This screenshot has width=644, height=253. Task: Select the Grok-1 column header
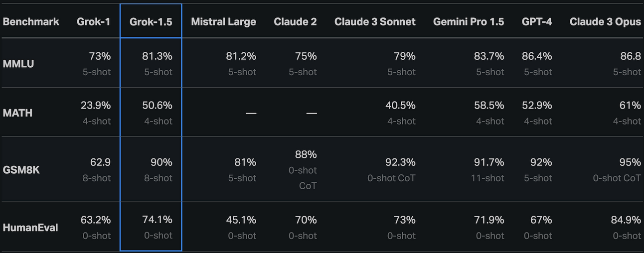(94, 21)
